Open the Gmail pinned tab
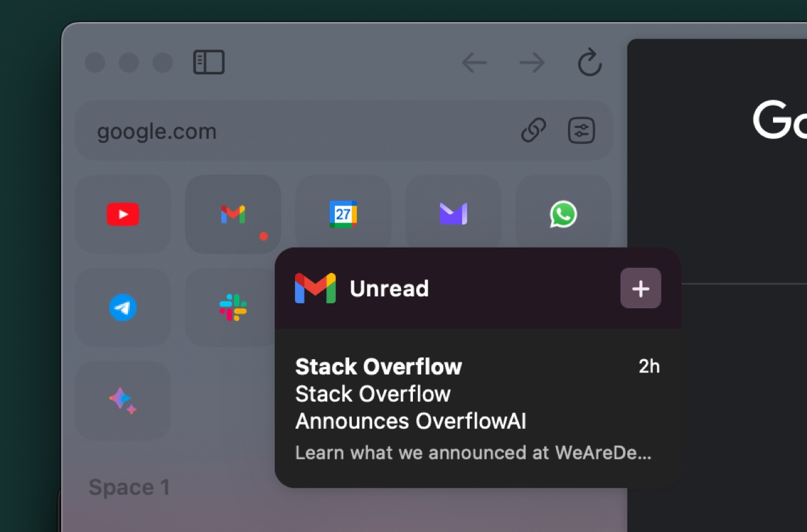This screenshot has height=532, width=807. 233,214
